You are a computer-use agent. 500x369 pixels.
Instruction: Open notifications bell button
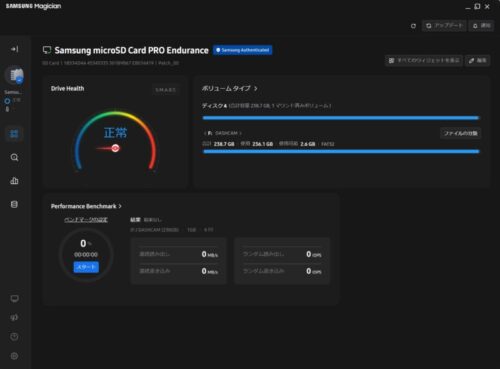pos(482,26)
